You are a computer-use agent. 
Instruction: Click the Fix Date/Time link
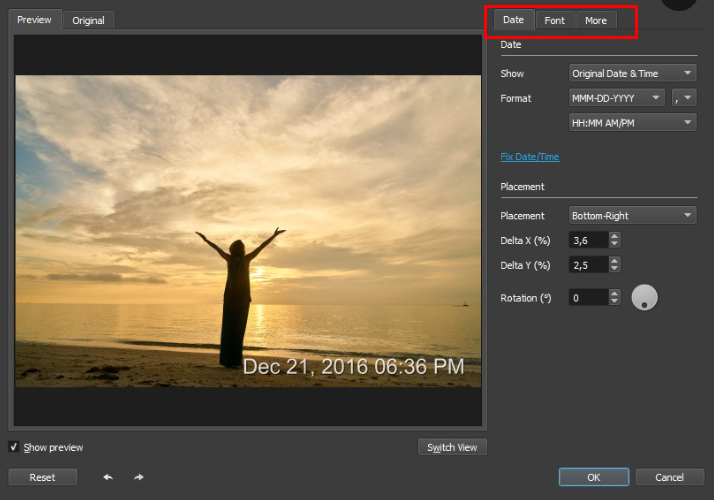530,157
